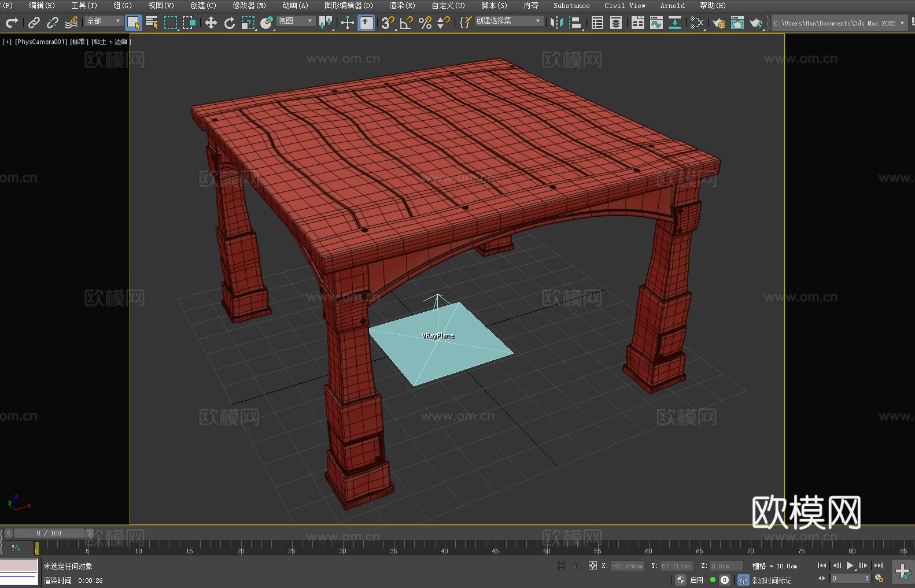This screenshot has width=915, height=588.
Task: Click the 粘土 + 边面 display label
Action: 111,42
